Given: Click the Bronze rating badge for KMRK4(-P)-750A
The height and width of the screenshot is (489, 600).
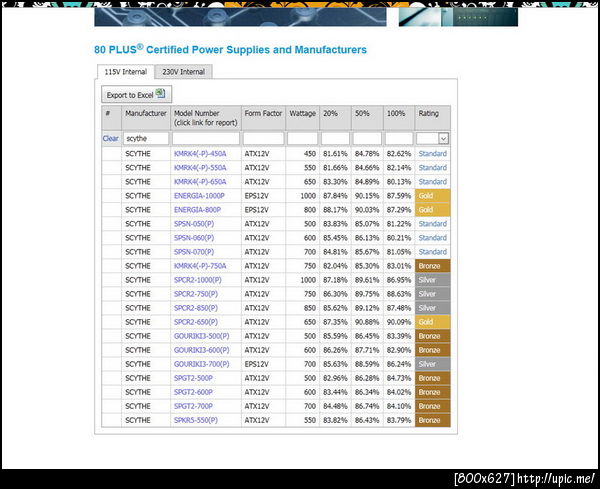Looking at the screenshot, I should [433, 266].
